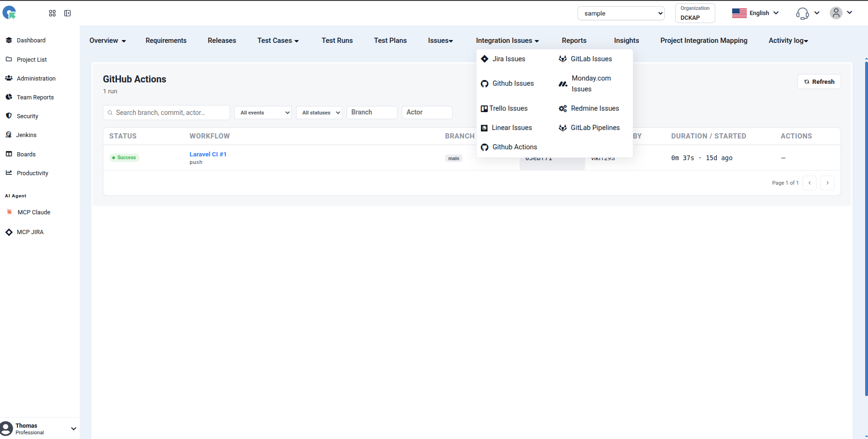Open the Project Integration Mapping tab
Viewport: 868px width, 439px height.
pyautogui.click(x=704, y=41)
